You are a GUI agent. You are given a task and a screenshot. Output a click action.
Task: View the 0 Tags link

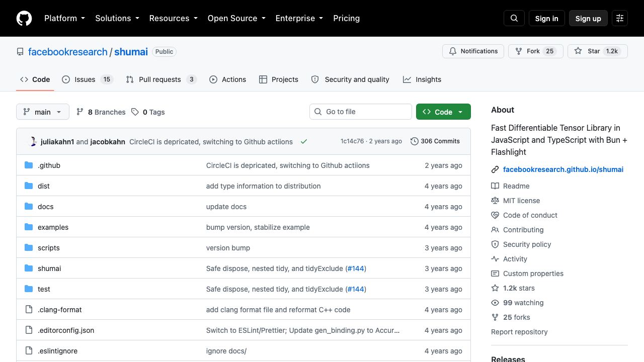click(148, 112)
